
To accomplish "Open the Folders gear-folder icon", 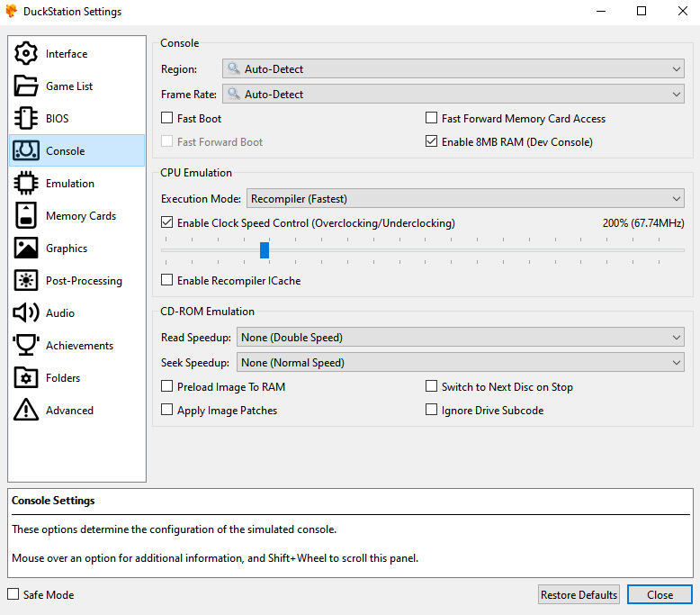I will [x=26, y=378].
